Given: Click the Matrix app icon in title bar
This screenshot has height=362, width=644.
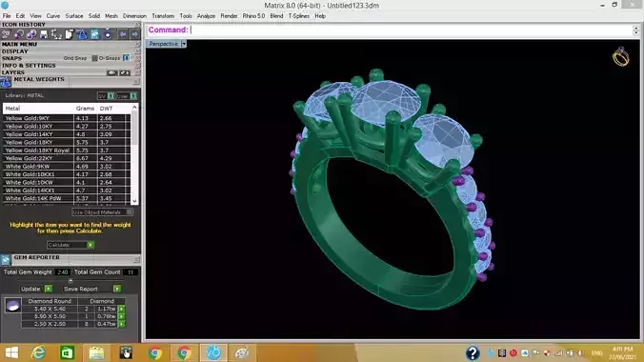Looking at the screenshot, I should [x=5, y=6].
